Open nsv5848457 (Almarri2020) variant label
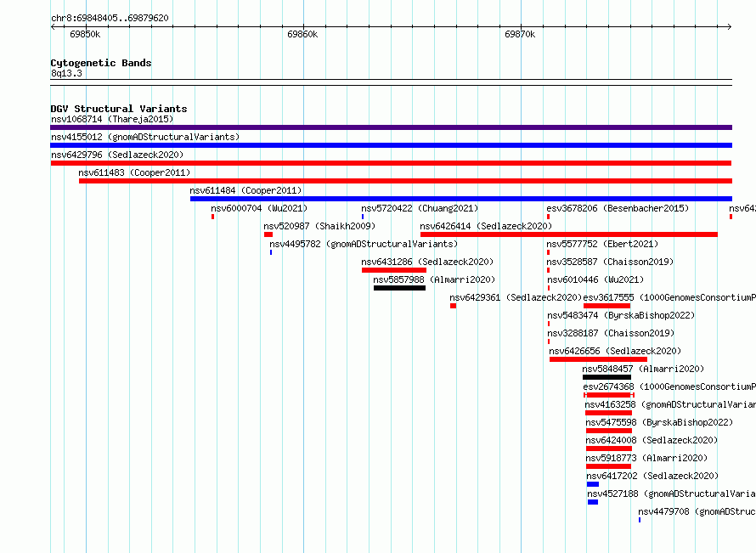This screenshot has height=553, width=756. 643,369
